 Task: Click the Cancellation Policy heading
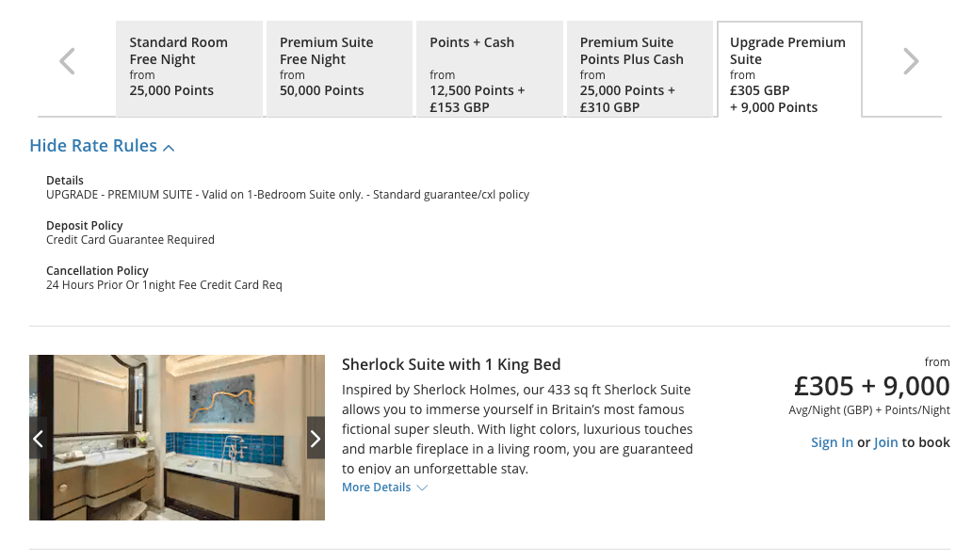pyautogui.click(x=98, y=271)
